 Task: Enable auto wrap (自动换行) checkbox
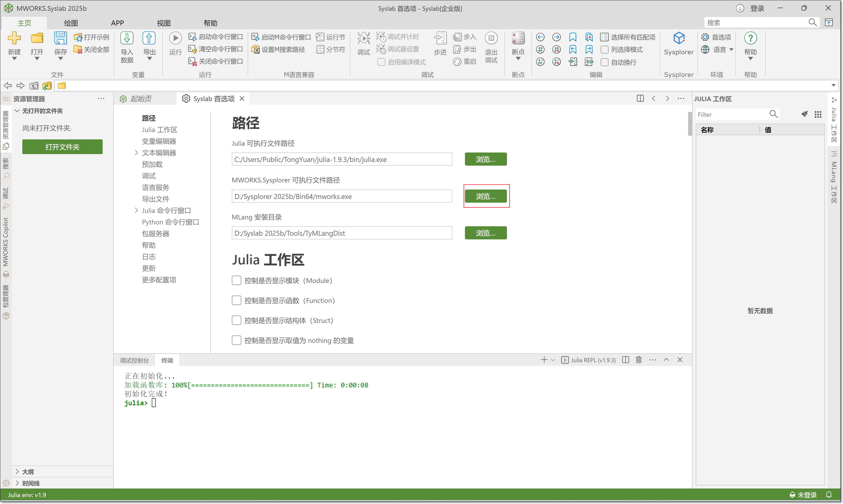pos(605,62)
